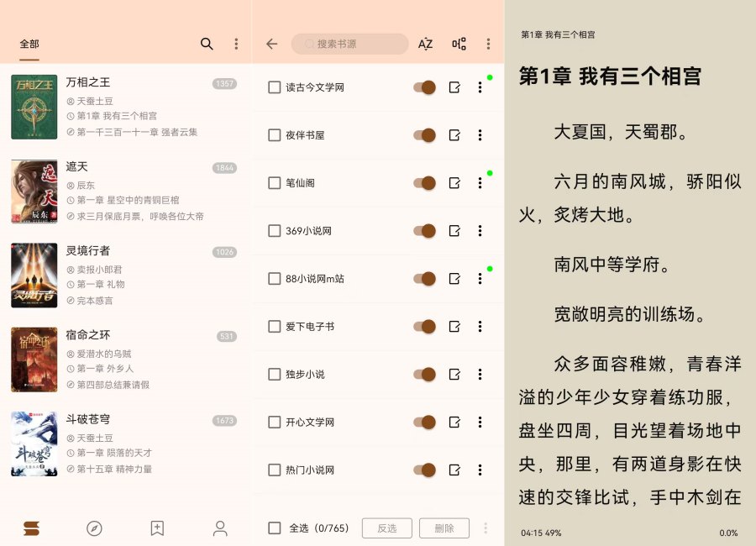This screenshot has height=546, width=756.
Task: Disable the 读古今文学网 source switch
Action: click(x=425, y=87)
